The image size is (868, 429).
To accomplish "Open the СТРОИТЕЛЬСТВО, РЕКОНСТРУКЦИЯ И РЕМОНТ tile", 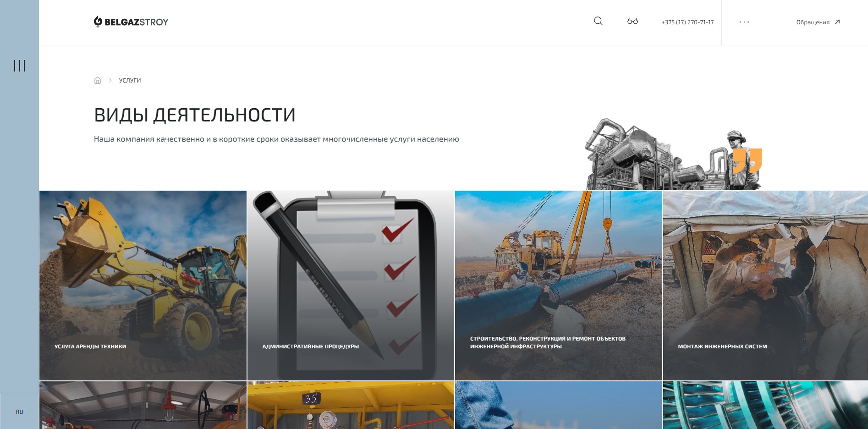I will click(x=558, y=284).
